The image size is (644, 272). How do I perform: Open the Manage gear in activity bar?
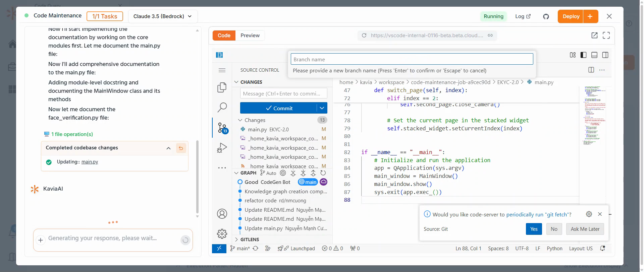pyautogui.click(x=222, y=233)
